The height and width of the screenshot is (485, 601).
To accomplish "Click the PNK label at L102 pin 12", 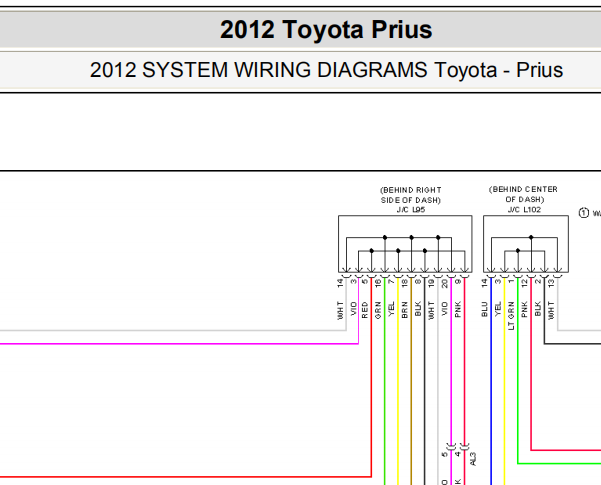I will [524, 310].
